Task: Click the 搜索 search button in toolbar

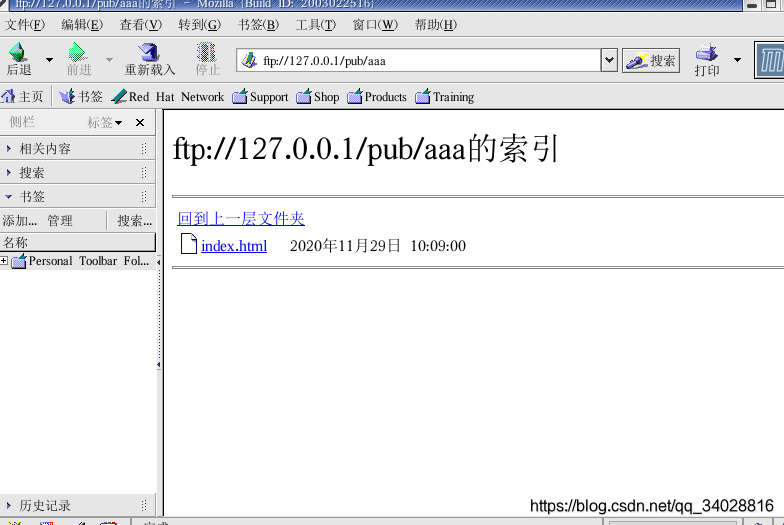Action: coord(651,60)
